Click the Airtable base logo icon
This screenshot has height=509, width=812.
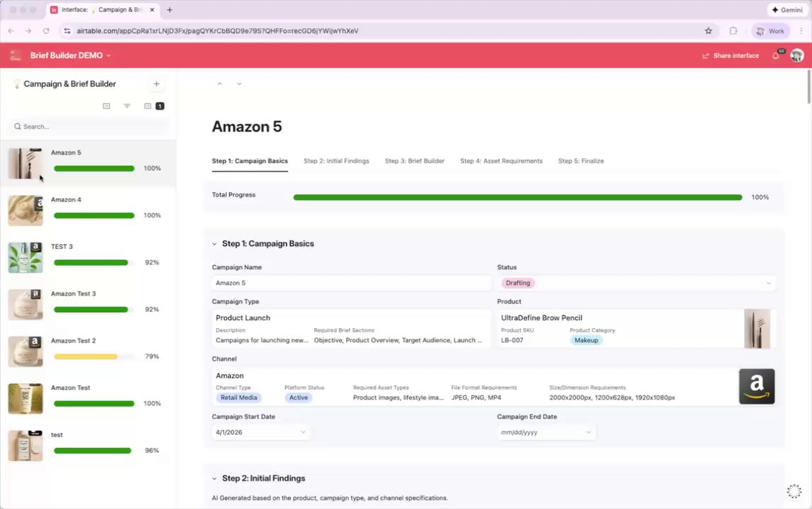click(15, 55)
